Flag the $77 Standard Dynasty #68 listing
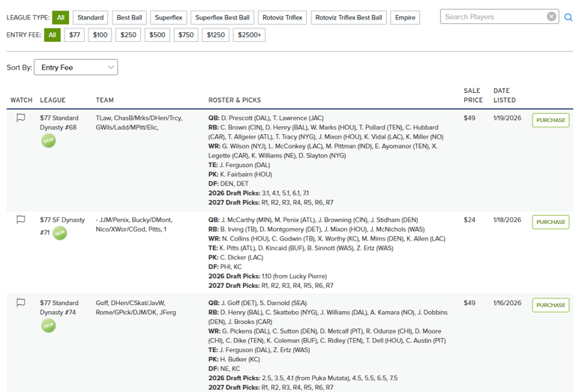This screenshot has height=392, width=576. 21,118
